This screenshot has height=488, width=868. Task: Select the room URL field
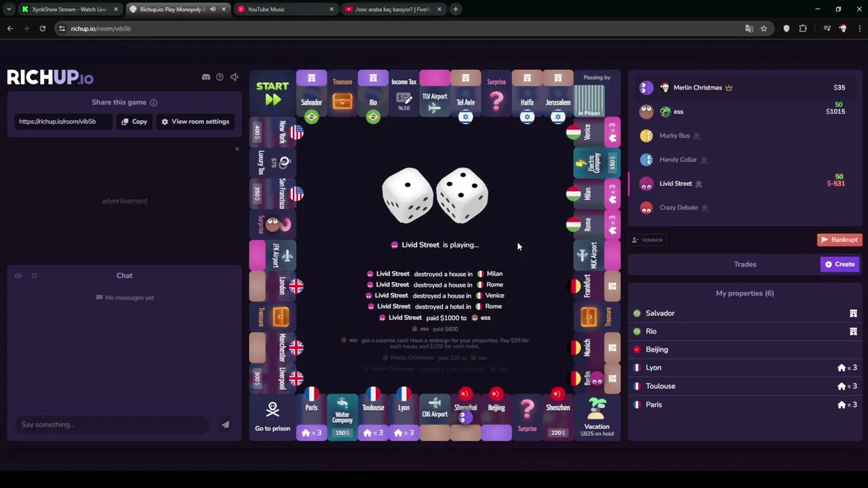62,121
